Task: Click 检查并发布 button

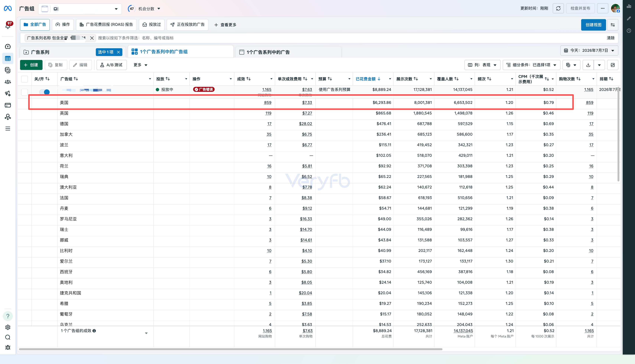Action: pyautogui.click(x=580, y=9)
